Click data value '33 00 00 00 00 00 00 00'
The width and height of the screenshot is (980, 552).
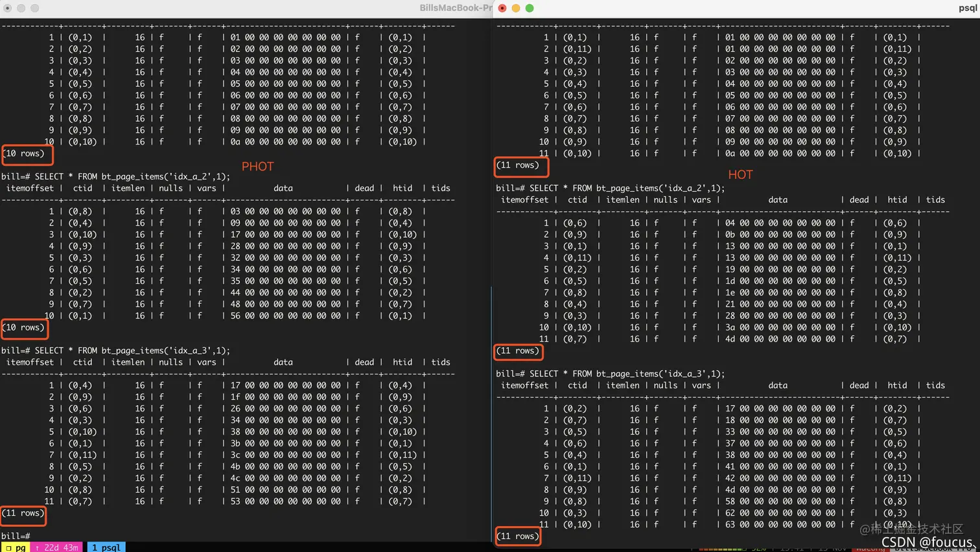780,431
